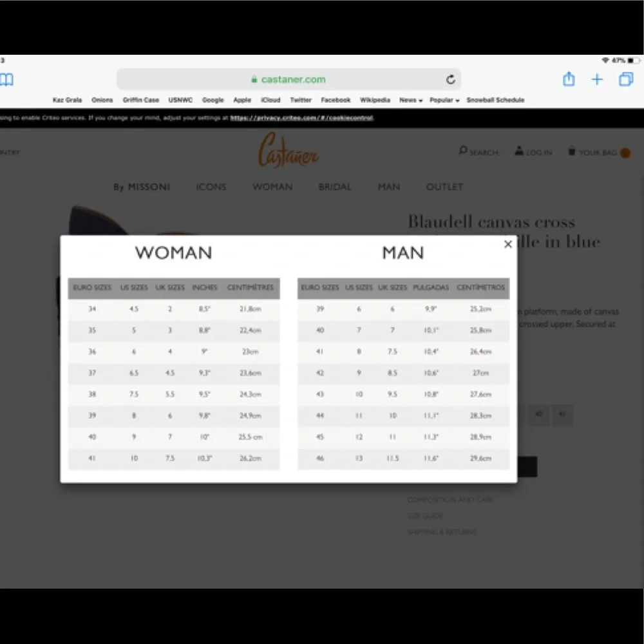
Task: Open the Criteo privacy cookie control link
Action: point(302,118)
